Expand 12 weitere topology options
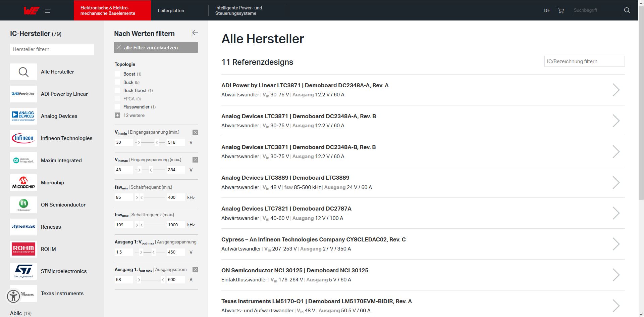 click(130, 115)
